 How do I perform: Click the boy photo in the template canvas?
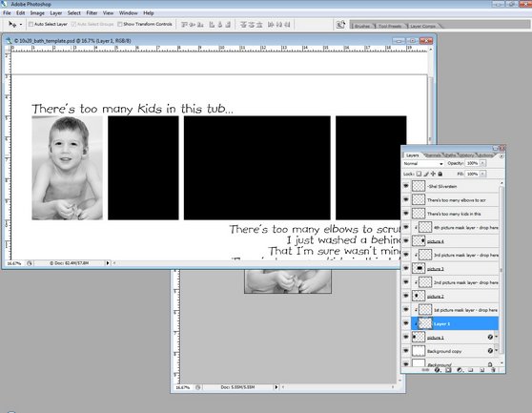[x=67, y=168]
